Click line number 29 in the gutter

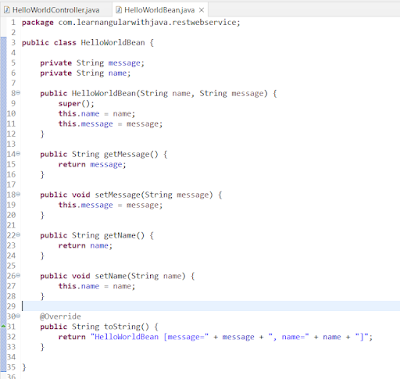(11, 306)
